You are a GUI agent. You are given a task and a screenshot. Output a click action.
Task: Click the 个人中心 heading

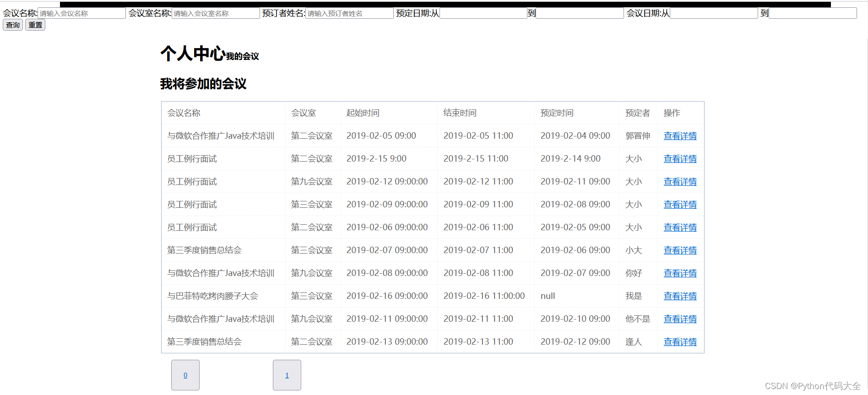[193, 54]
